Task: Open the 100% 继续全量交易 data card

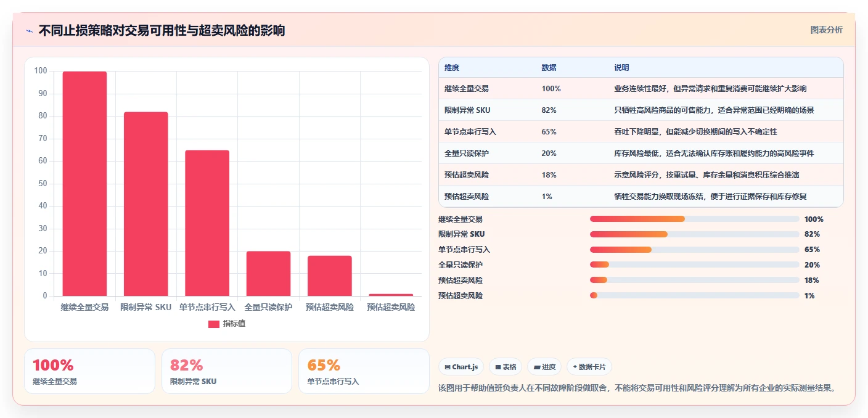Action: [x=89, y=371]
